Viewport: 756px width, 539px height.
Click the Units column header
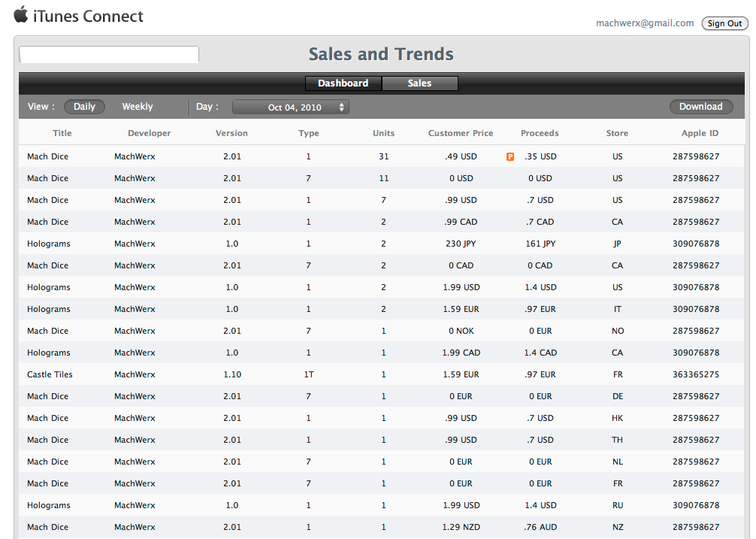tap(383, 133)
